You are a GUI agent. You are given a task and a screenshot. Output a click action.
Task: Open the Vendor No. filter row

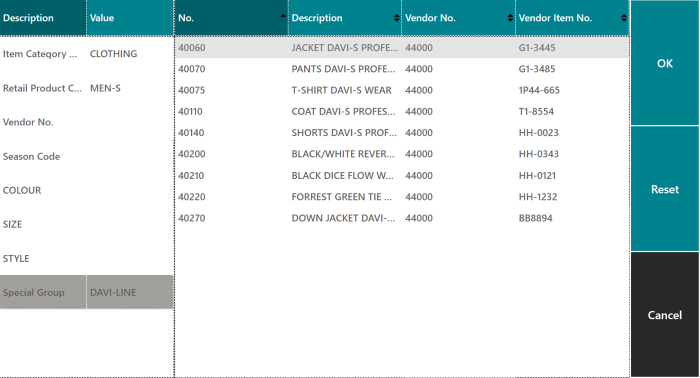pyautogui.click(x=87, y=122)
